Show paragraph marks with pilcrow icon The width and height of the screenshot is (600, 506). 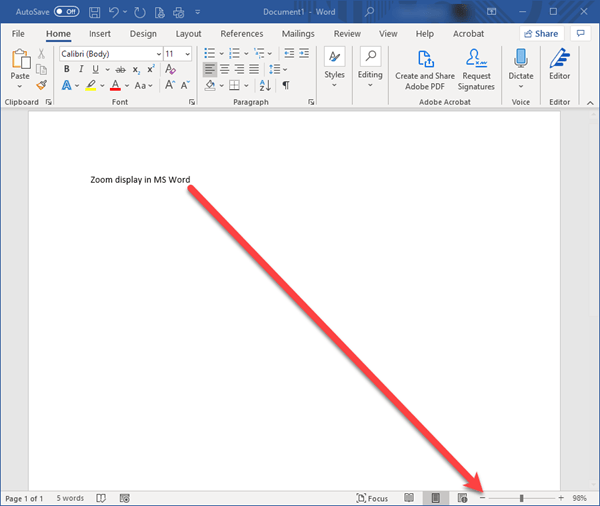[x=285, y=86]
